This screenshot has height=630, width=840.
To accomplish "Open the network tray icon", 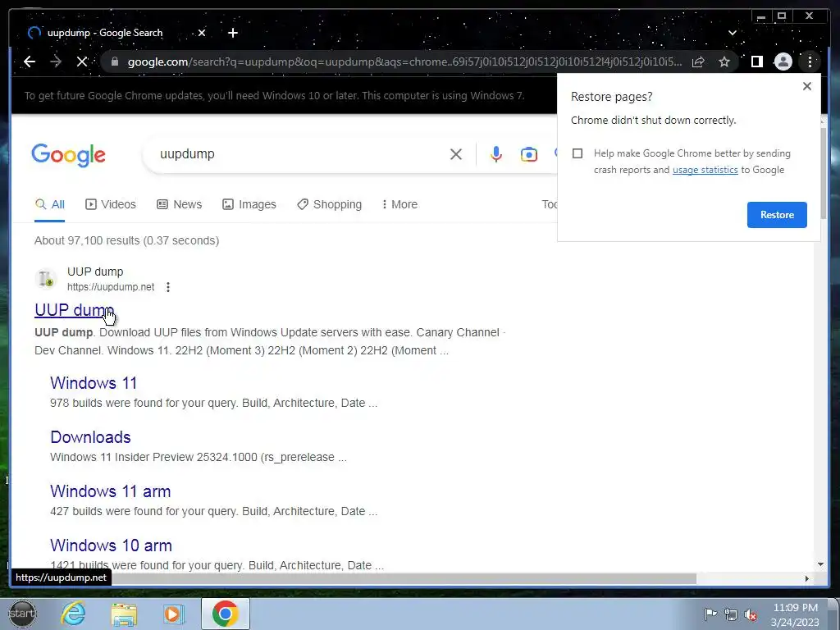I will tap(731, 614).
